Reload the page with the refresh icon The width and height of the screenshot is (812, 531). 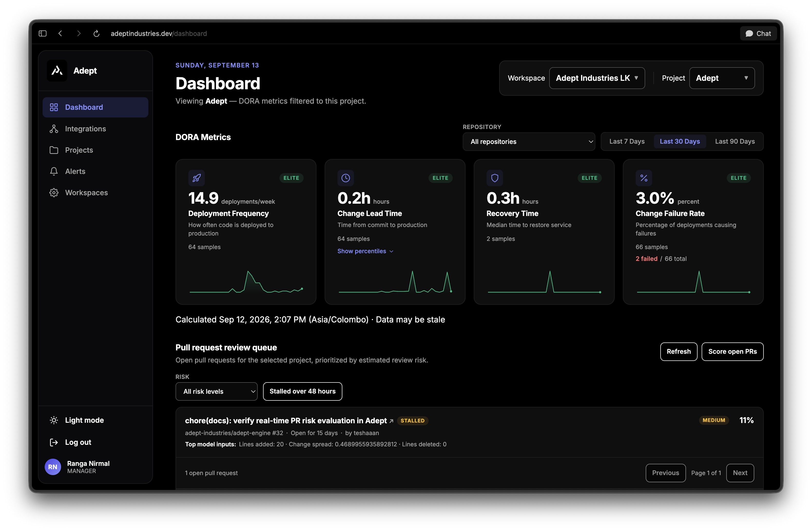[x=96, y=33]
